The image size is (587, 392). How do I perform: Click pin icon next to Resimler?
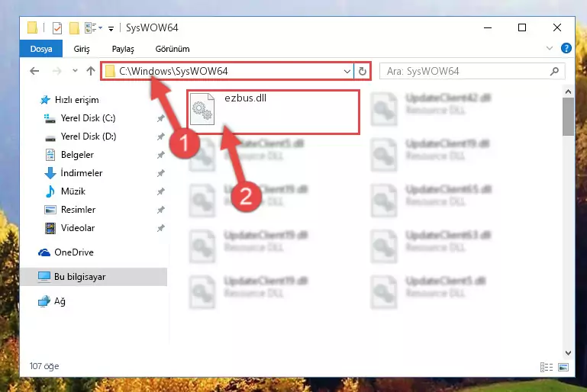(160, 210)
